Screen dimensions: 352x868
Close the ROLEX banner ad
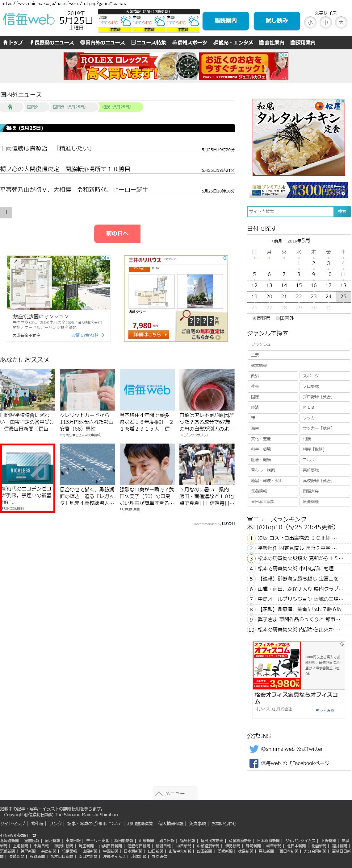pos(286,55)
